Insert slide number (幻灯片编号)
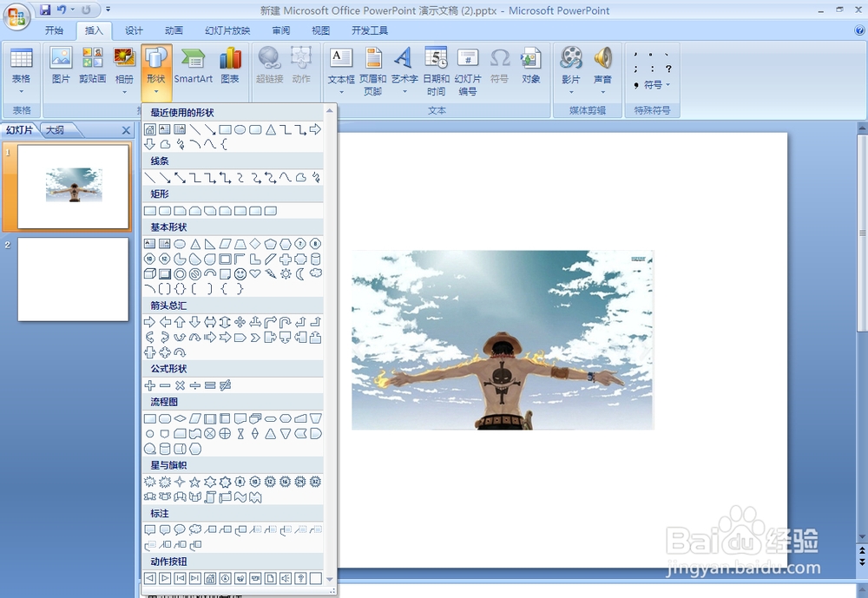The image size is (868, 598). [468, 72]
